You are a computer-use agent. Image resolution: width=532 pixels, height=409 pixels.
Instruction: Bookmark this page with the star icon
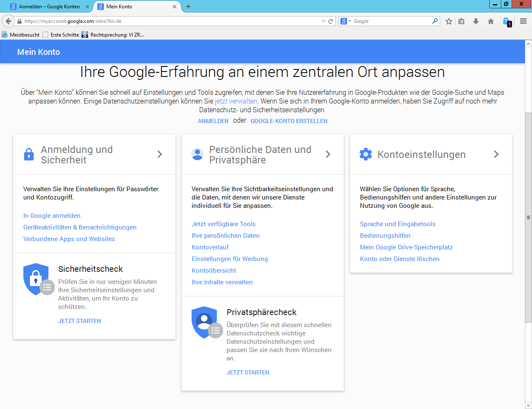(449, 21)
